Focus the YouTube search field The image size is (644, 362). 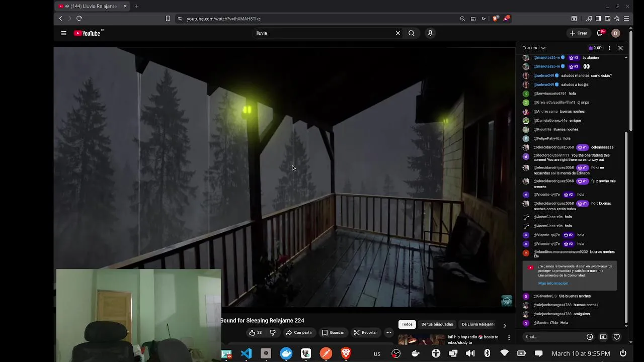pos(322,33)
